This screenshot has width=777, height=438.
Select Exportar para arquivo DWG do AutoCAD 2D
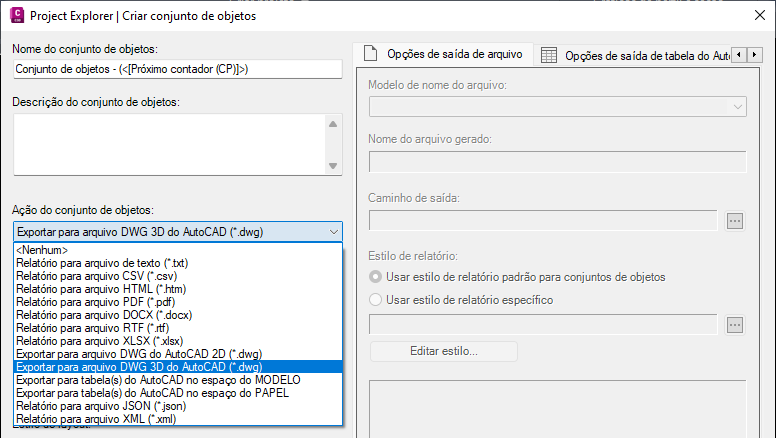pos(178,354)
